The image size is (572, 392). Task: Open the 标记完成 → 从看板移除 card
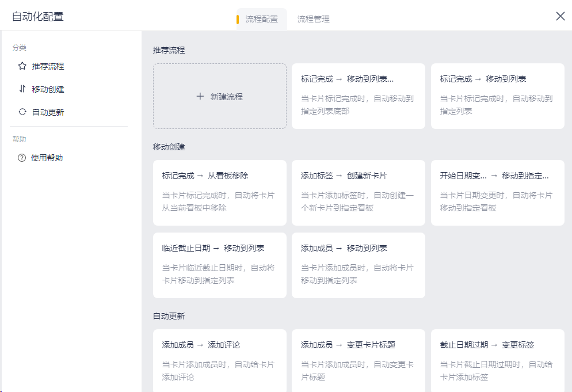(219, 192)
